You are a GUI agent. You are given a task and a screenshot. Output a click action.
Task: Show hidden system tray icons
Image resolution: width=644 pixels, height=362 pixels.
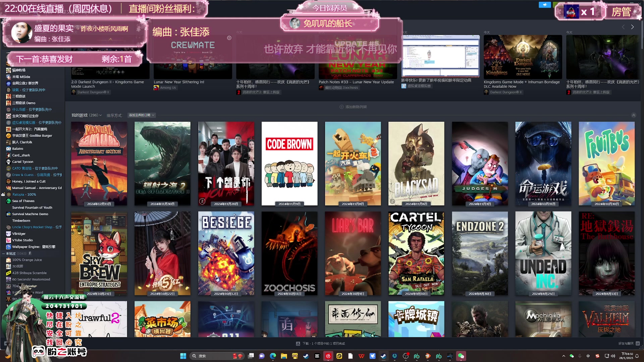point(563,356)
